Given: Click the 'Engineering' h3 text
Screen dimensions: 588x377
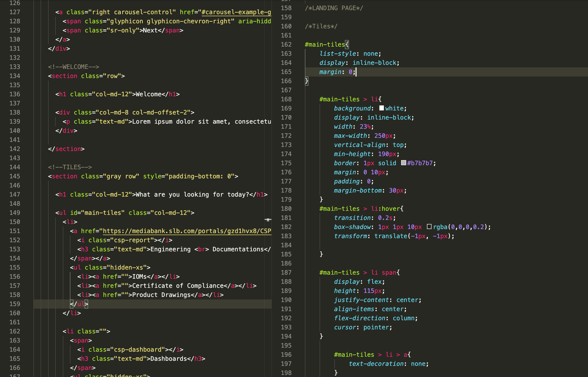Looking at the screenshot, I should point(170,249).
